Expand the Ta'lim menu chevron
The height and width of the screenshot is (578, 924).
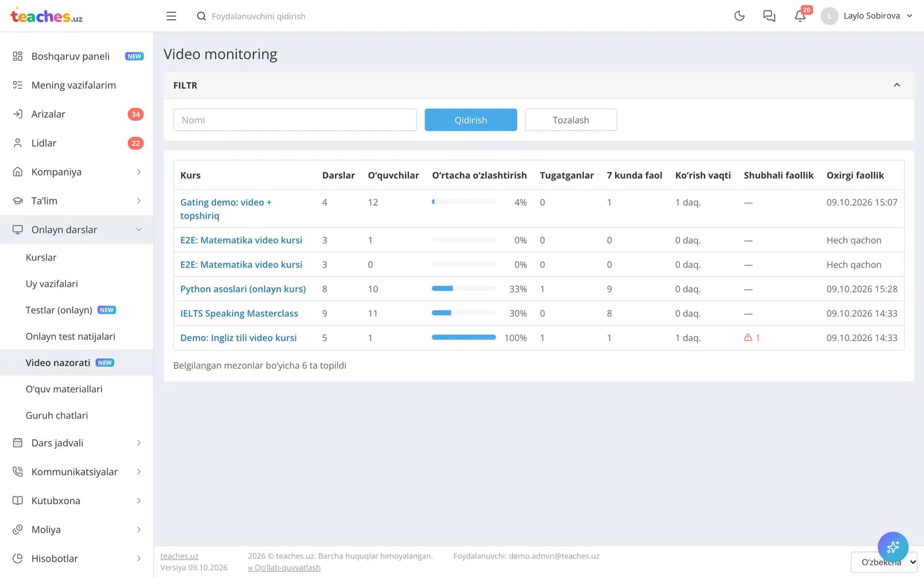pos(139,201)
